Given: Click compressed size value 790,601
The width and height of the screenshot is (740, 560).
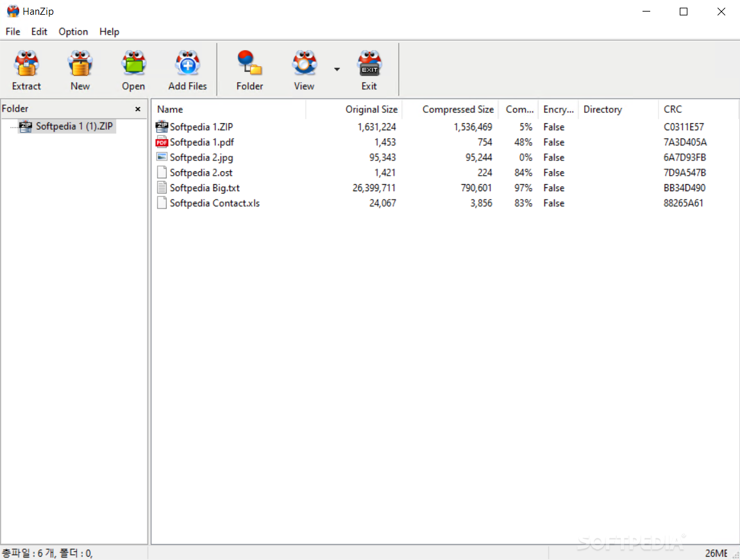Looking at the screenshot, I should [x=476, y=188].
